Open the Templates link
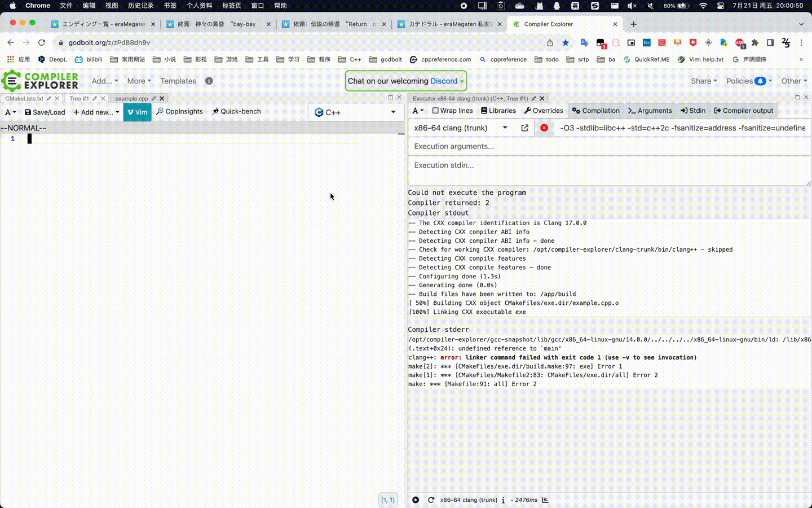The width and height of the screenshot is (812, 508). pos(178,81)
